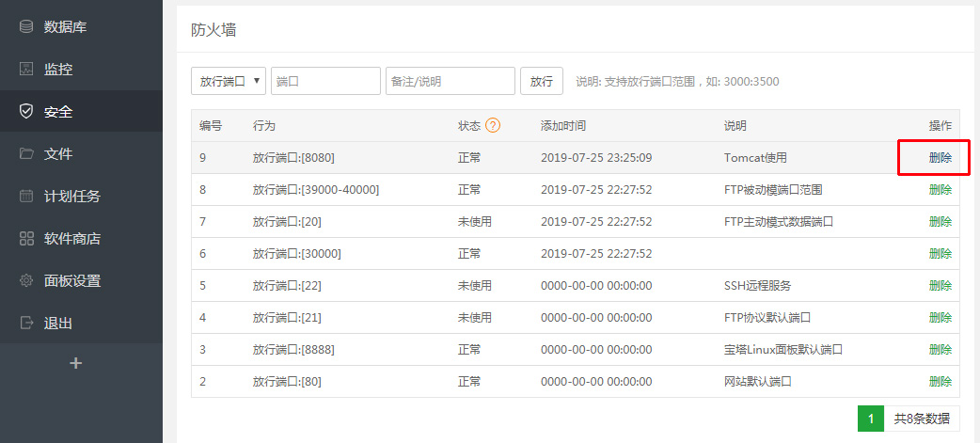Go to the 面板设置 menu item
This screenshot has width=980, height=443.
pos(72,280)
